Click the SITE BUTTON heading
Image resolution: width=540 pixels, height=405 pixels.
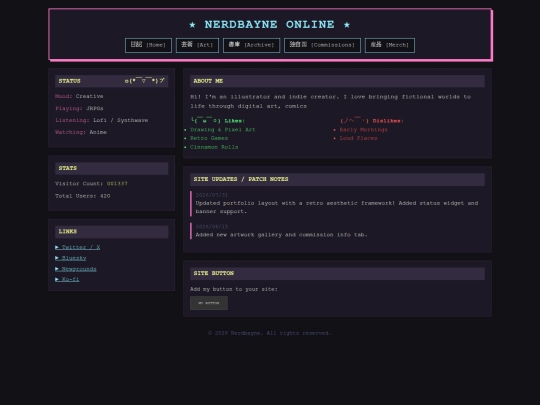[214, 273]
